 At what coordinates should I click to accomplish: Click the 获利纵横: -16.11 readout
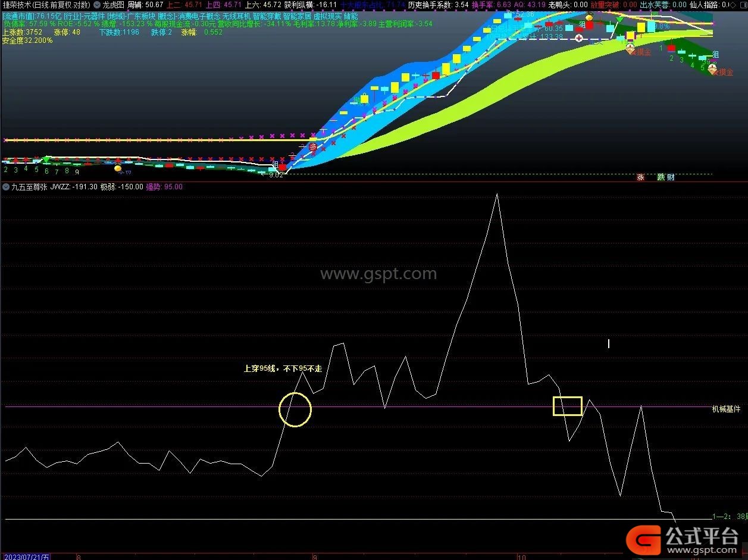coord(311,4)
